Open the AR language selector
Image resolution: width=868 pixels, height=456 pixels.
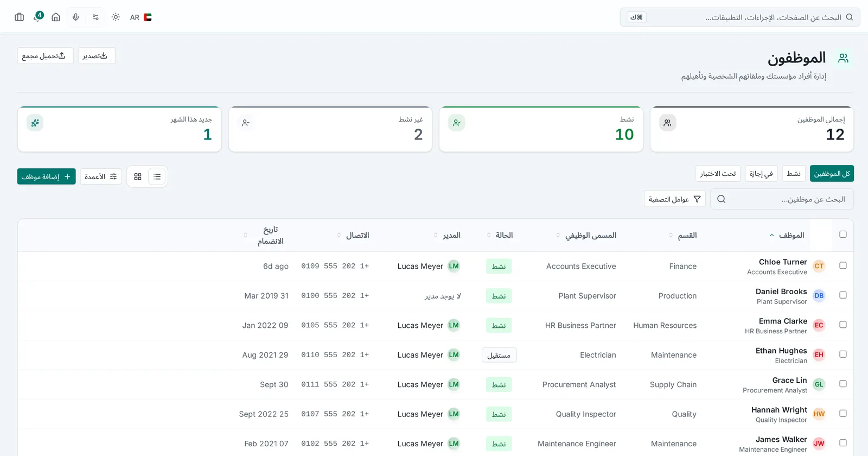click(141, 17)
